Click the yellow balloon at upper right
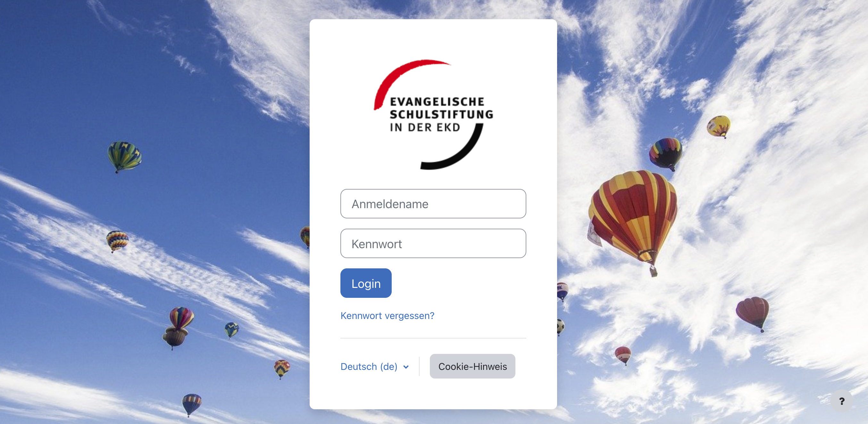Viewport: 868px width, 424px height. point(718,126)
